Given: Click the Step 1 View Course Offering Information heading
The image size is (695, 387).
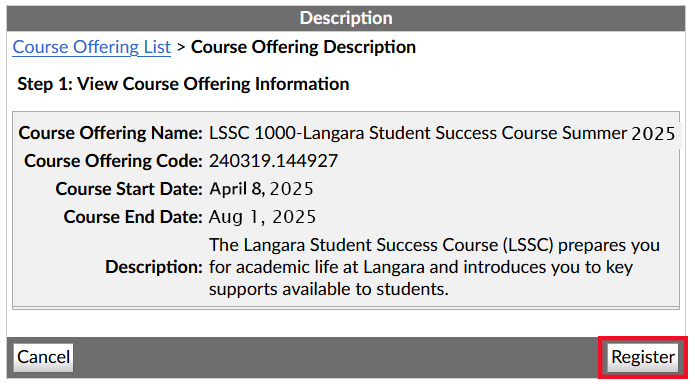Looking at the screenshot, I should pyautogui.click(x=183, y=84).
